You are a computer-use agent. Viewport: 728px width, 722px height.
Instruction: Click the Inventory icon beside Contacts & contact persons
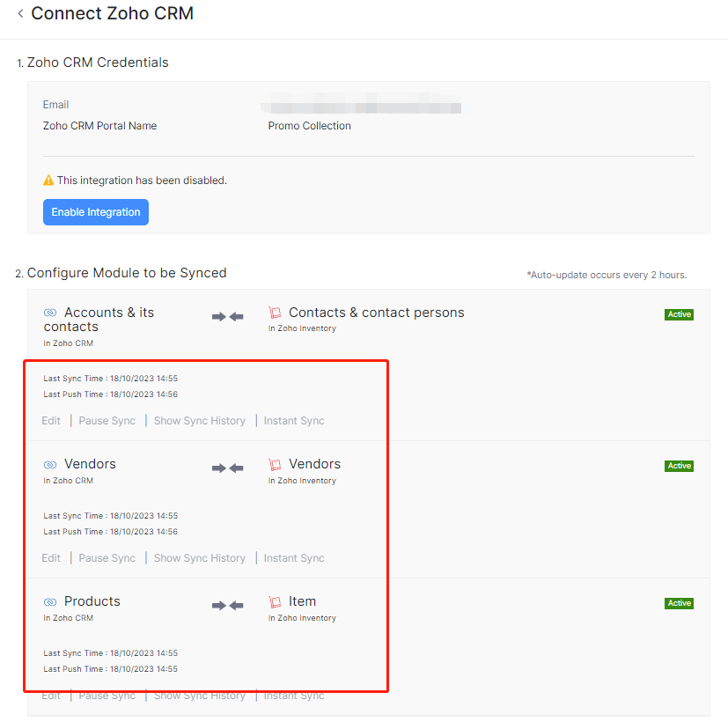coord(275,313)
